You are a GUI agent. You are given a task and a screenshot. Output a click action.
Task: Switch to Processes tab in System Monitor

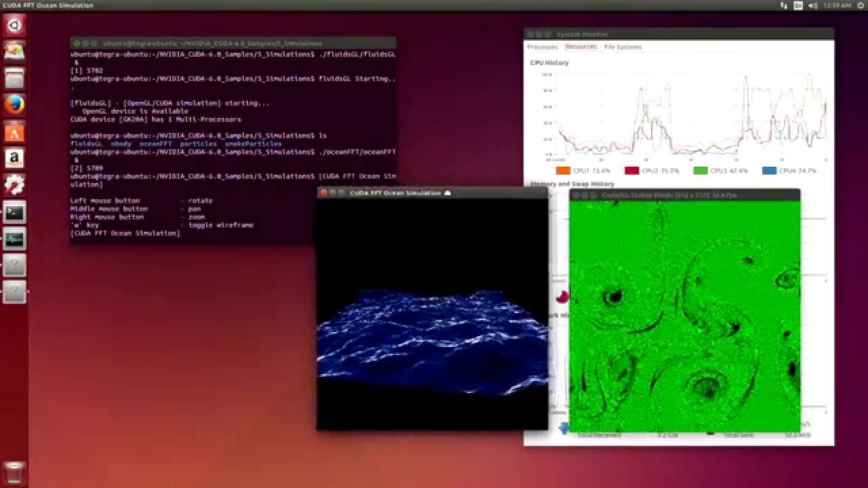[x=542, y=47]
